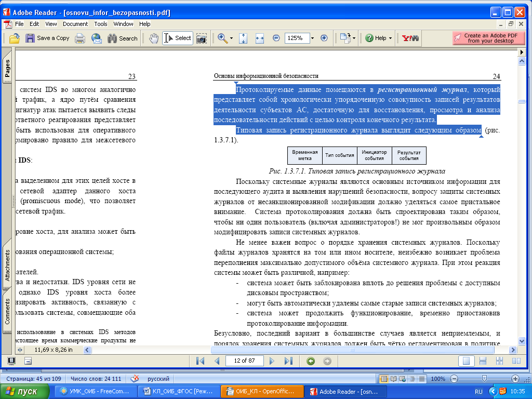Click the RU language indicator in the tray
The image size is (532, 399).
tap(478, 392)
